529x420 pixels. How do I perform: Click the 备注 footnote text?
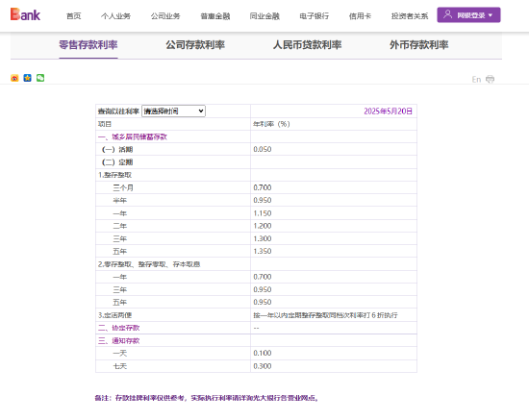point(207,398)
